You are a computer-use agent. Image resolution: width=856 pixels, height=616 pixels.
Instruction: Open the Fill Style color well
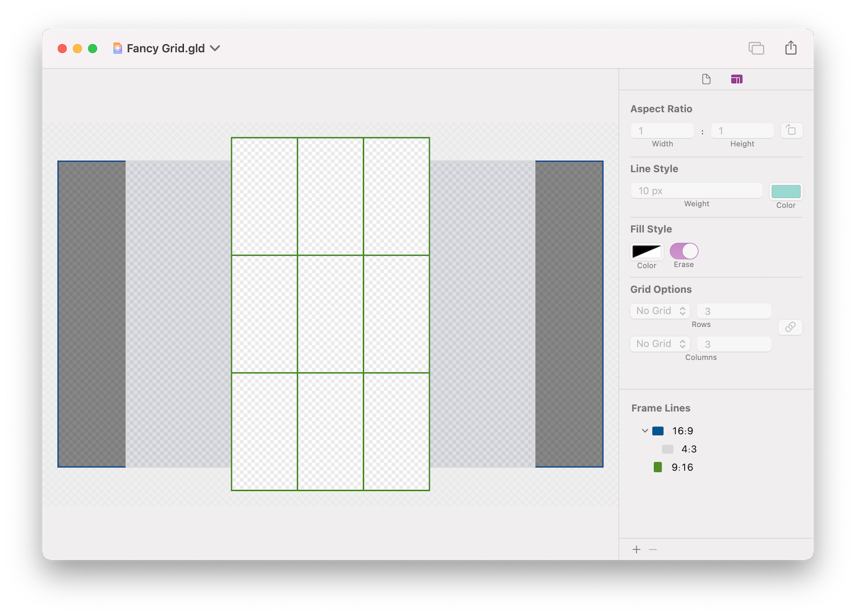point(647,252)
